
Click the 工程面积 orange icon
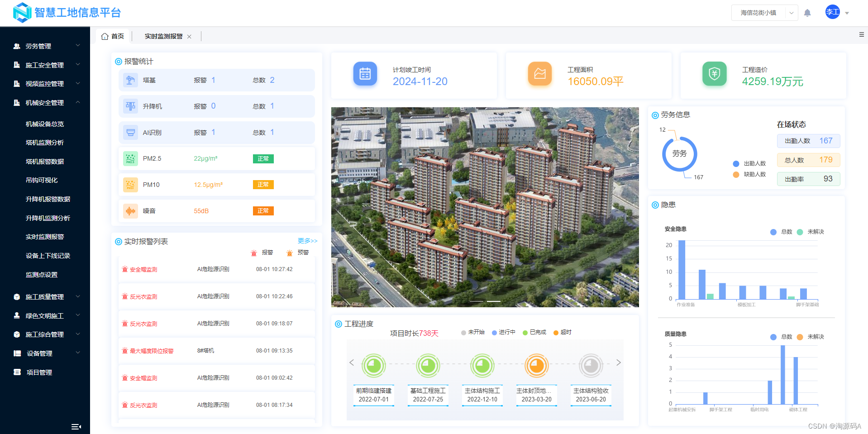click(539, 74)
